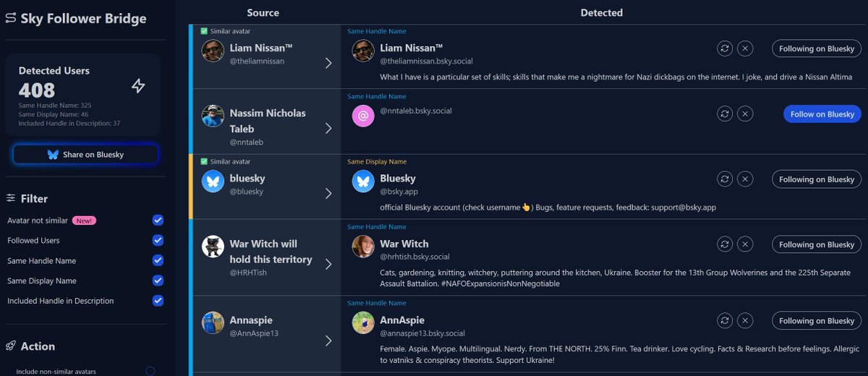Click the Same Display Name: 46 stat
Image resolution: width=868 pixels, height=376 pixels.
tap(54, 114)
